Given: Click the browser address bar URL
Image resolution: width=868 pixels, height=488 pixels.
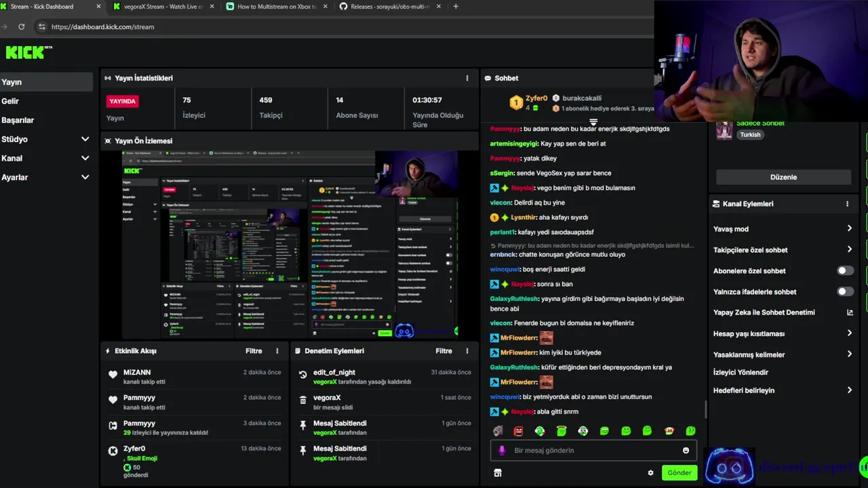Looking at the screenshot, I should (x=102, y=26).
